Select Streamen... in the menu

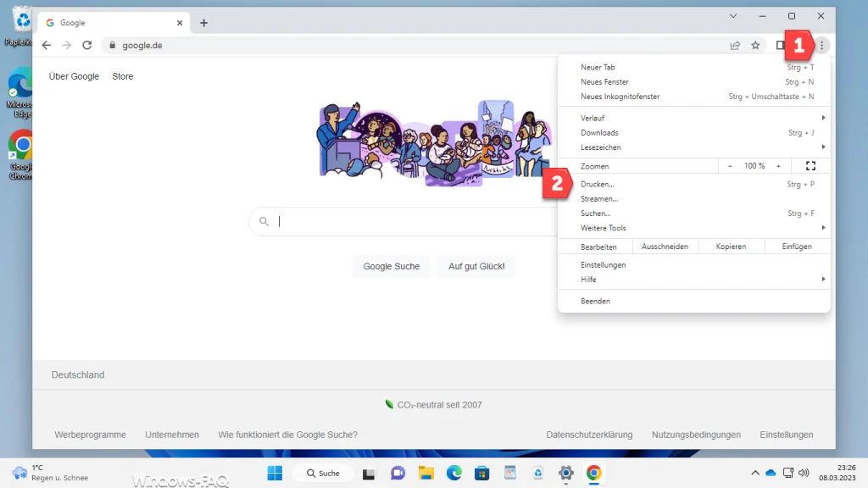click(x=693, y=198)
